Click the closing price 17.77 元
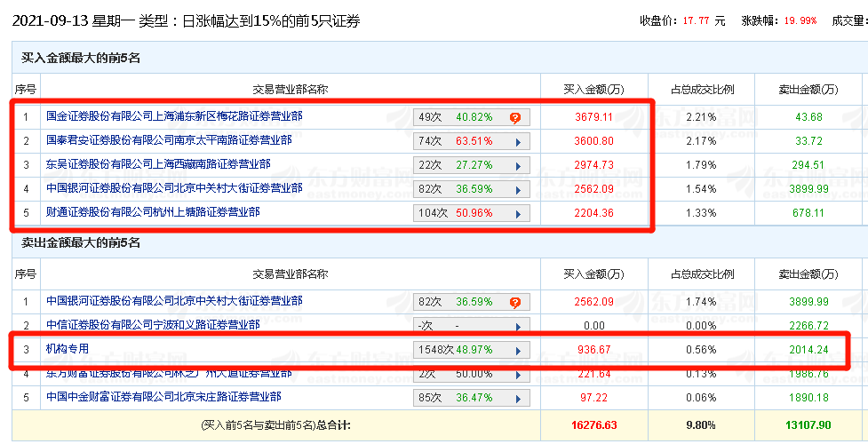Viewport: 868px width, 444px height. 704,21
